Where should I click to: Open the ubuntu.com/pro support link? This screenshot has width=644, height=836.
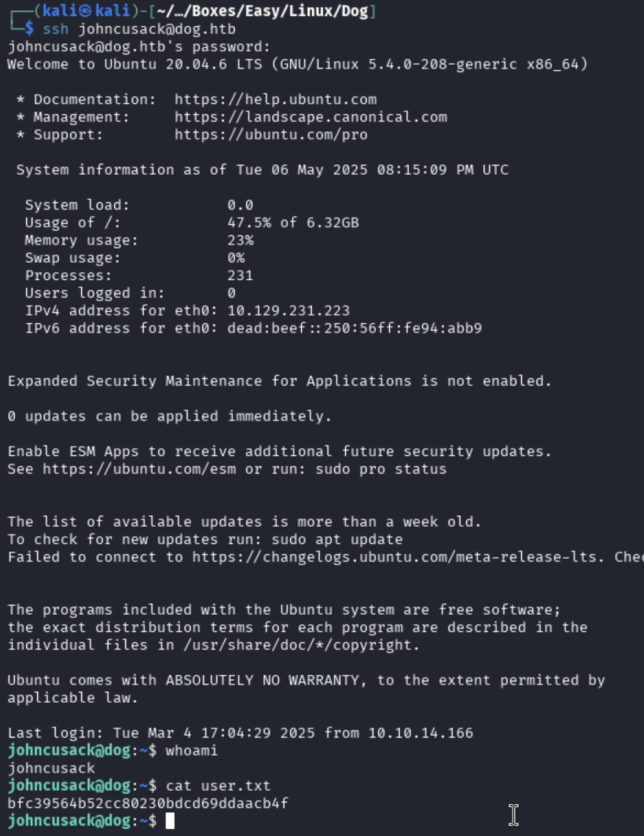click(271, 135)
